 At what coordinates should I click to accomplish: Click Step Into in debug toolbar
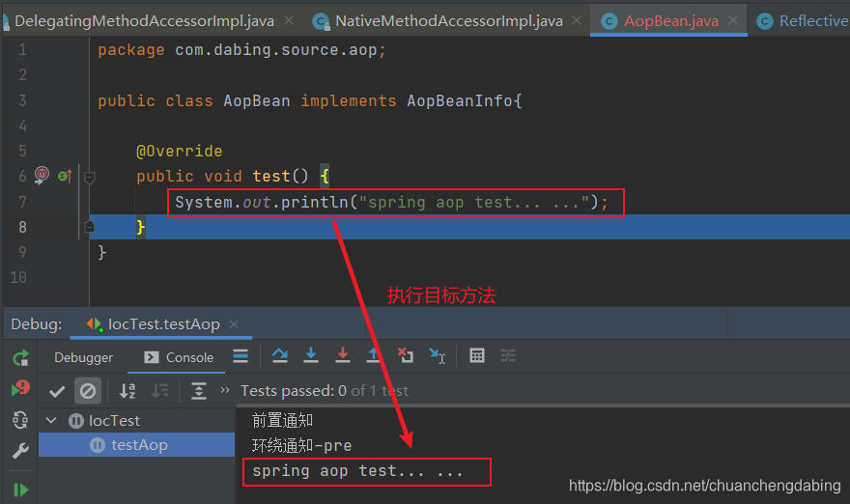(x=311, y=355)
